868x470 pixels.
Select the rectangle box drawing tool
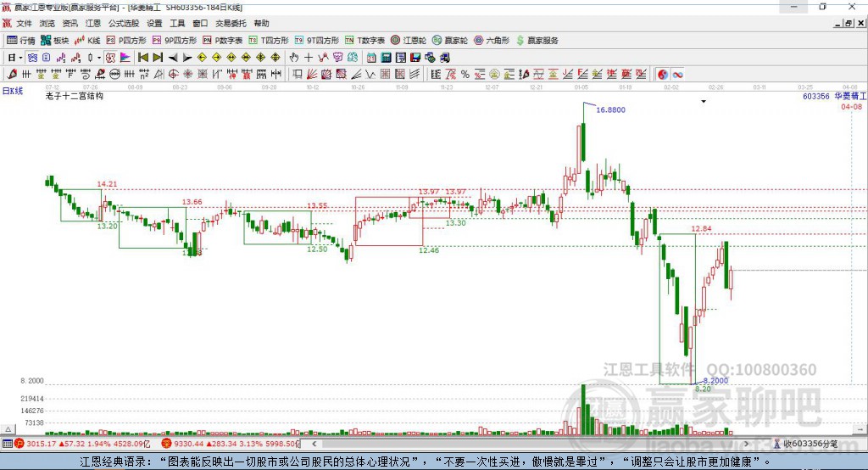pos(297,75)
